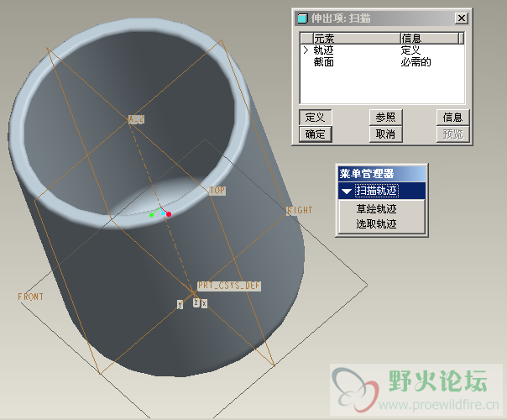Image resolution: width=507 pixels, height=420 pixels.
Task: Click the 菜单管理器 title bar
Action: click(x=382, y=174)
